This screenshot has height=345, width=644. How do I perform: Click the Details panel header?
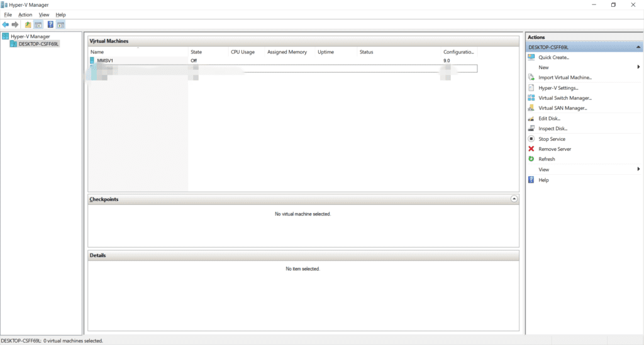303,255
